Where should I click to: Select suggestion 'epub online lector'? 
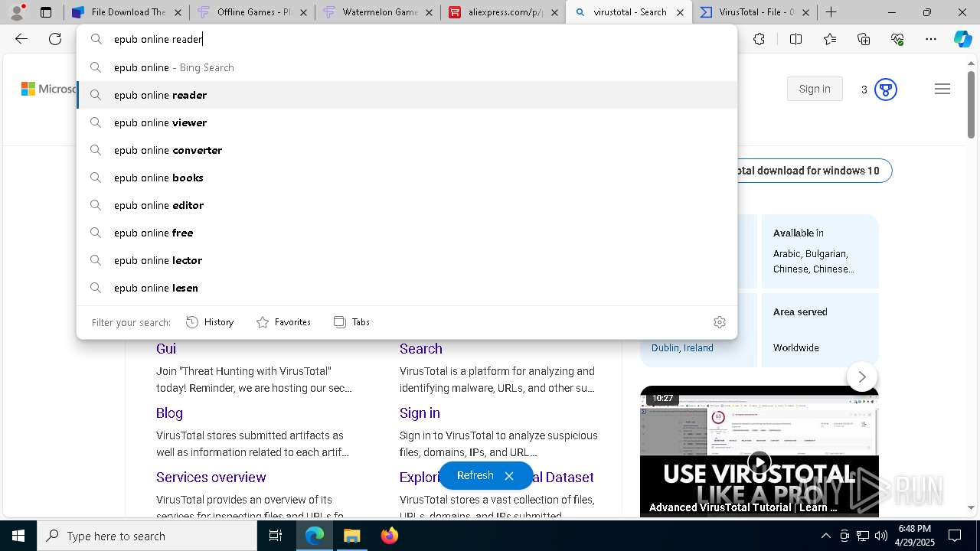(x=407, y=260)
